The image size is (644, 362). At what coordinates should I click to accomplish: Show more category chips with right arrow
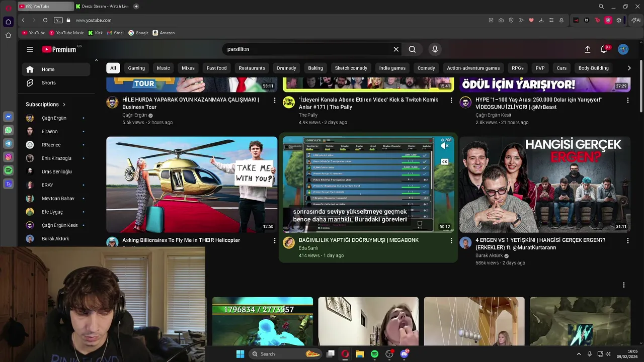pyautogui.click(x=629, y=68)
